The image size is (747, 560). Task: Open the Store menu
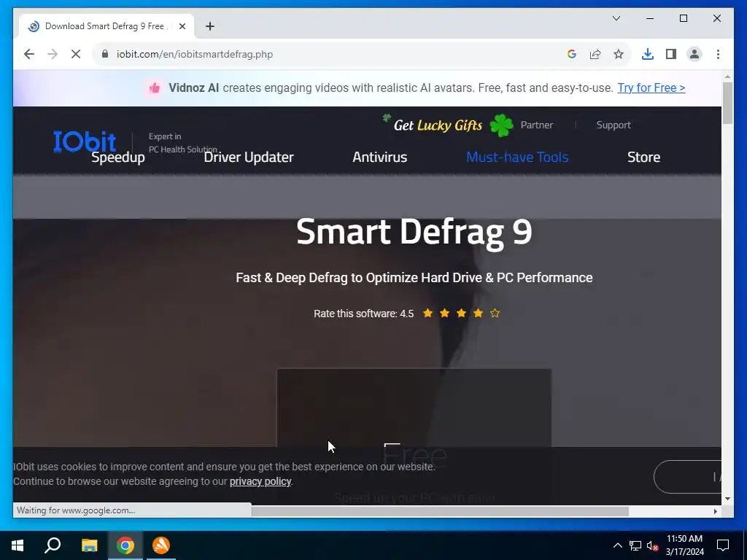pos(643,157)
